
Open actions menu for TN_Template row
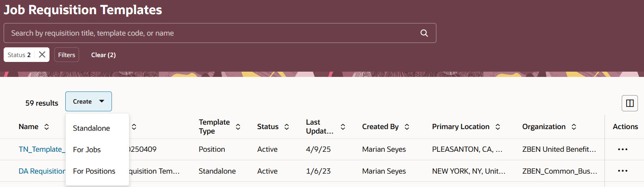(x=623, y=149)
